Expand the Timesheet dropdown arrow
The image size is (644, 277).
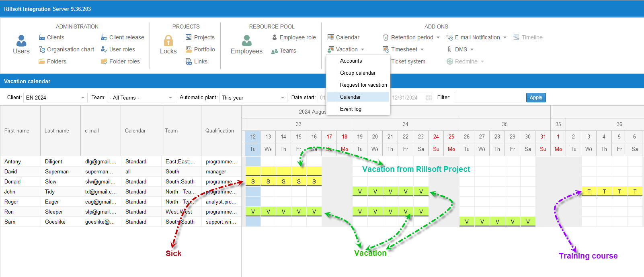pos(422,50)
